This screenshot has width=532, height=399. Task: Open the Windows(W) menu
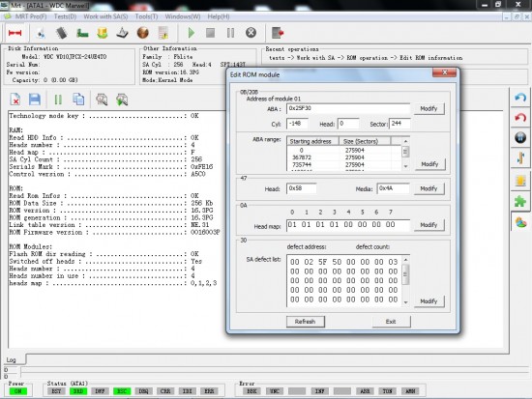click(x=183, y=16)
